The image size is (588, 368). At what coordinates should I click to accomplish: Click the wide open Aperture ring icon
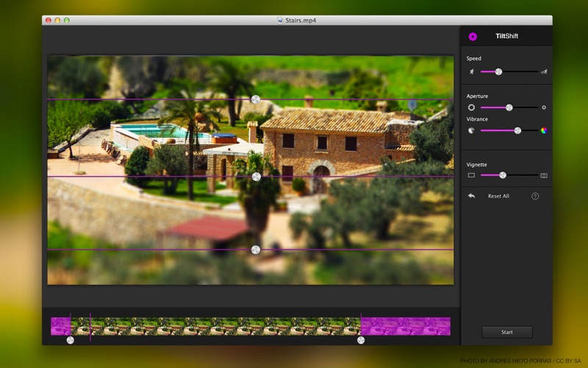click(x=471, y=107)
